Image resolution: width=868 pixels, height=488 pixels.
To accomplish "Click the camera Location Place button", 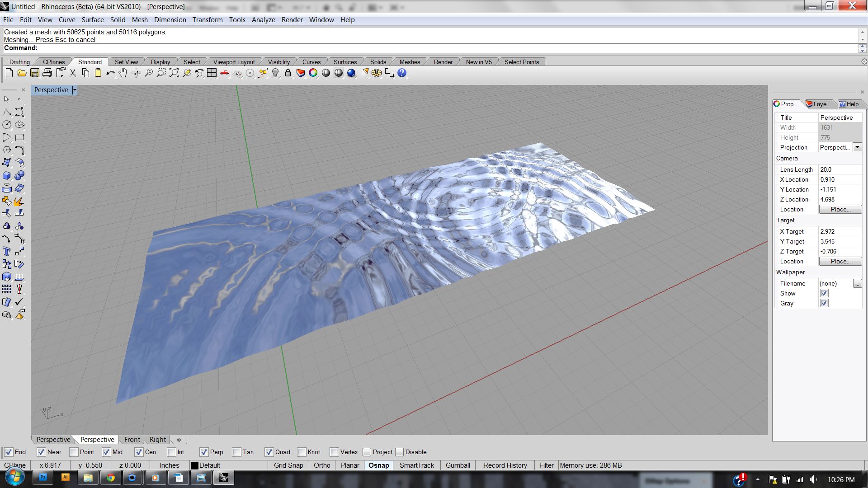I will coord(840,209).
